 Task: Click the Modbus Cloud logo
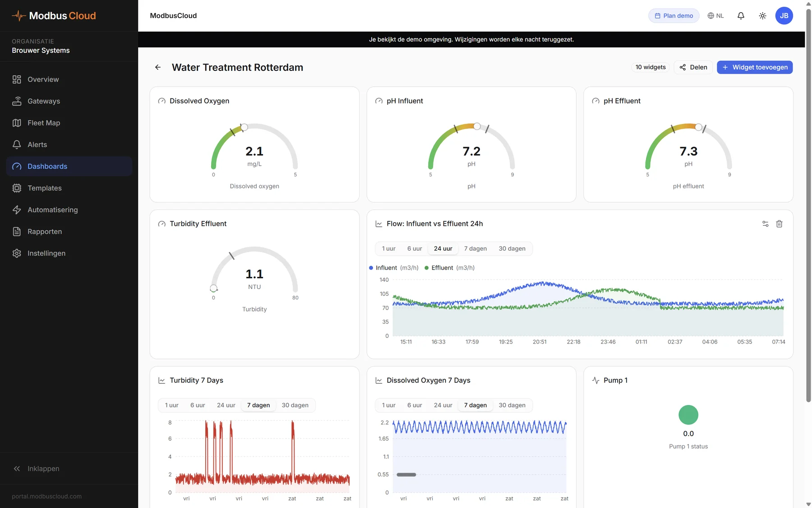coord(54,16)
